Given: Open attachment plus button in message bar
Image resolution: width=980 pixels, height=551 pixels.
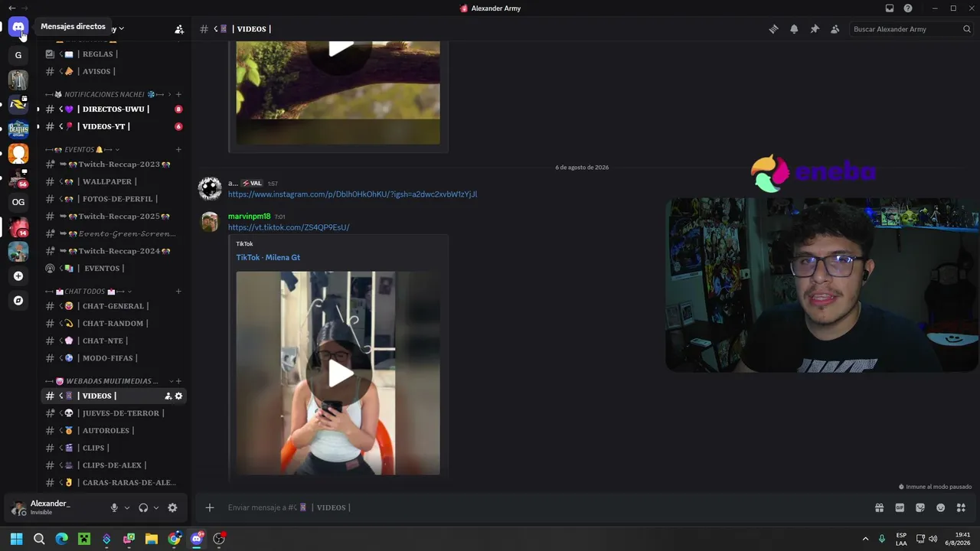Looking at the screenshot, I should click(209, 507).
